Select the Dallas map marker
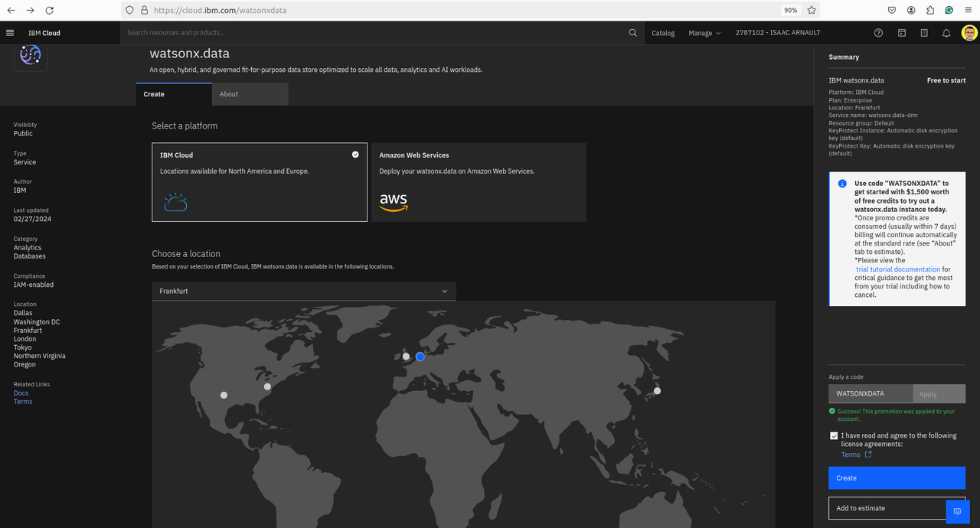980x528 pixels. pyautogui.click(x=224, y=395)
